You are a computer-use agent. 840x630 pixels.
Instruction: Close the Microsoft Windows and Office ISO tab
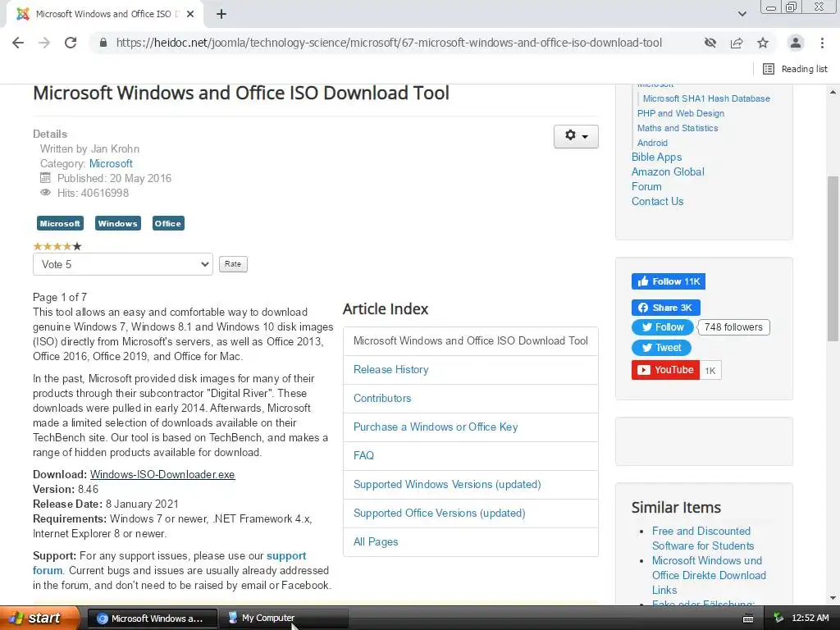point(190,14)
